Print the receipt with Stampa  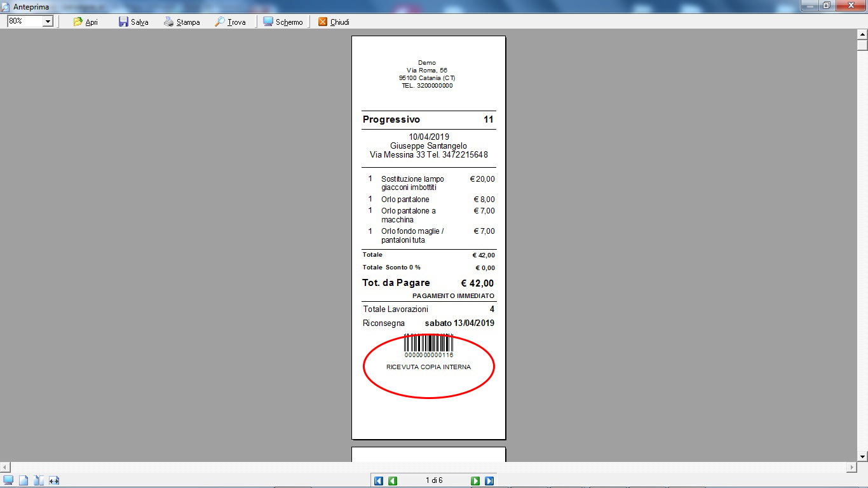[182, 22]
